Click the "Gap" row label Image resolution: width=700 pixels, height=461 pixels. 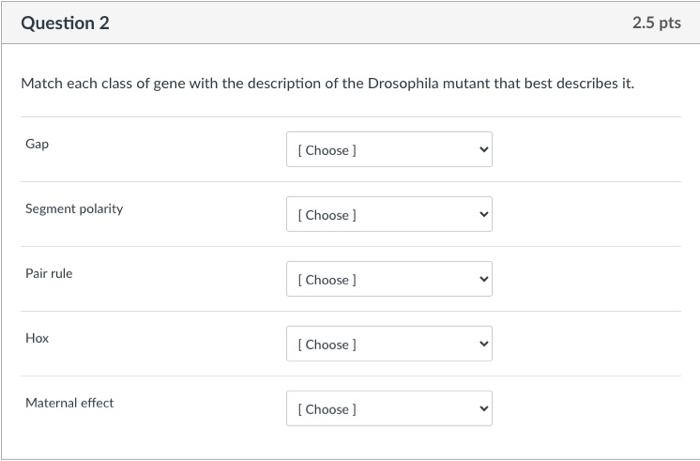(x=37, y=144)
